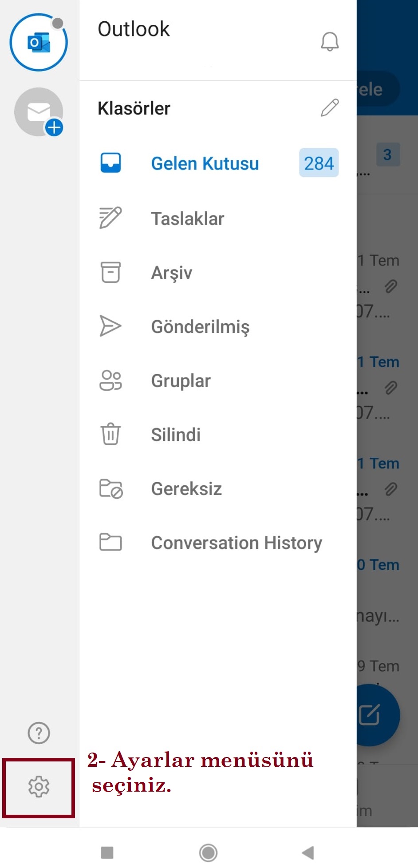The image size is (418, 868).
Task: Tap the Klasörler heading
Action: click(x=134, y=108)
